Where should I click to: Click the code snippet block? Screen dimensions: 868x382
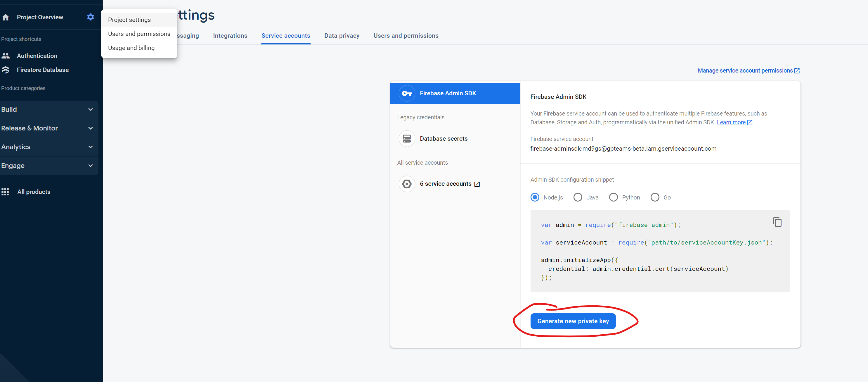coord(660,251)
